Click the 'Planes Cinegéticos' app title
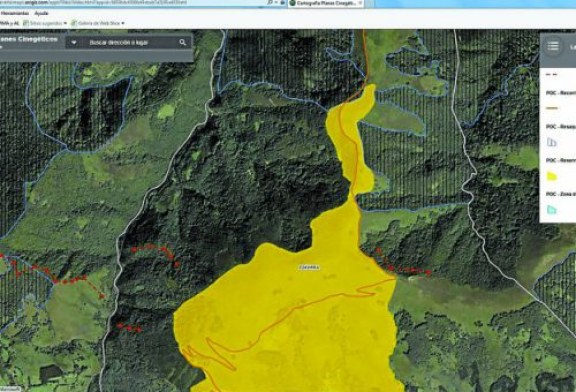This screenshot has height=392, width=576. click(29, 39)
